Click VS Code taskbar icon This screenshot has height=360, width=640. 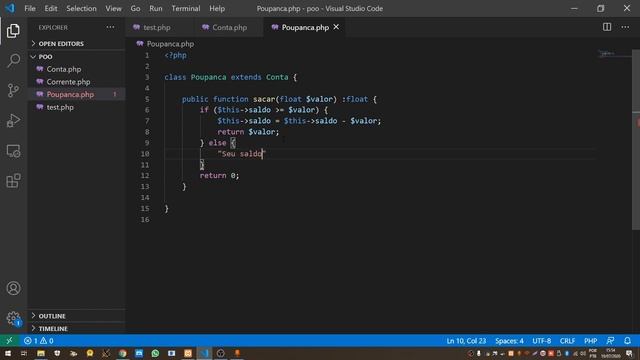(x=204, y=353)
